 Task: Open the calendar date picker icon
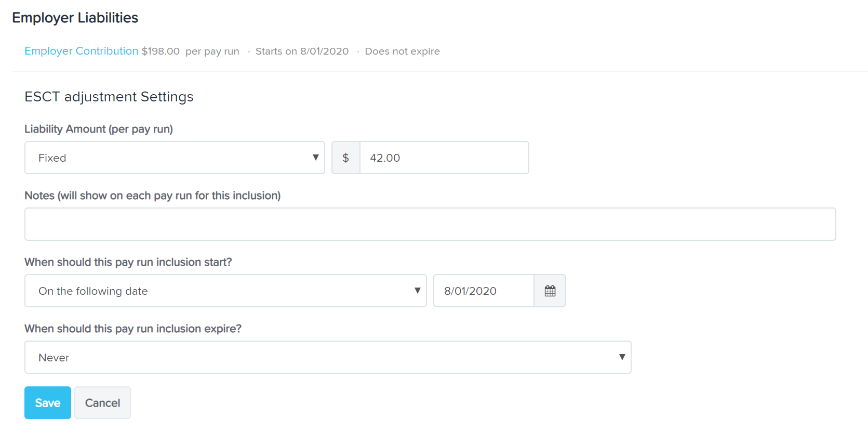pos(550,291)
